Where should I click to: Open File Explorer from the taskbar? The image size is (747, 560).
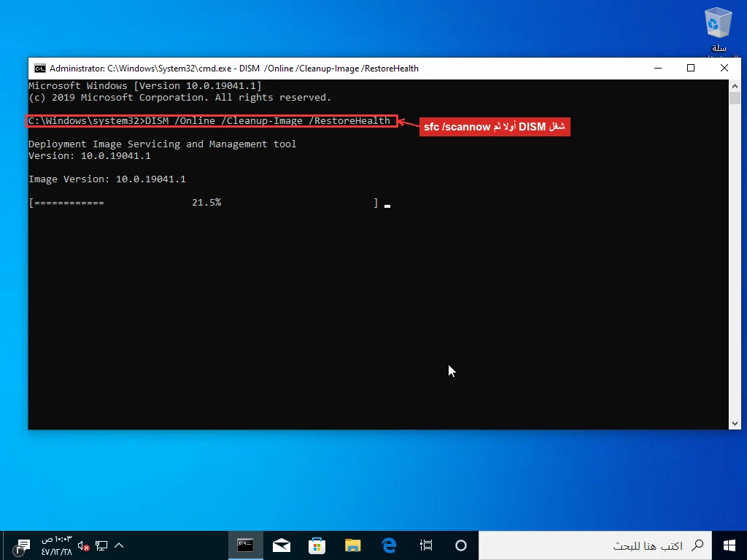[353, 545]
